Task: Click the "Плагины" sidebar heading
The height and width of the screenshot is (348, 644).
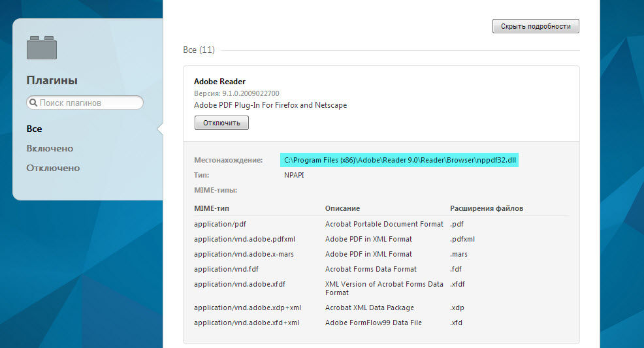Action: pos(52,80)
